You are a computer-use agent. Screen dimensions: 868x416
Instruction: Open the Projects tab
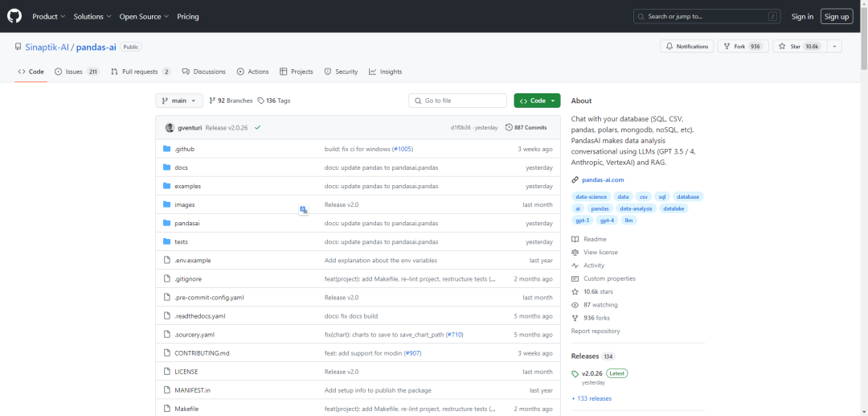point(296,72)
